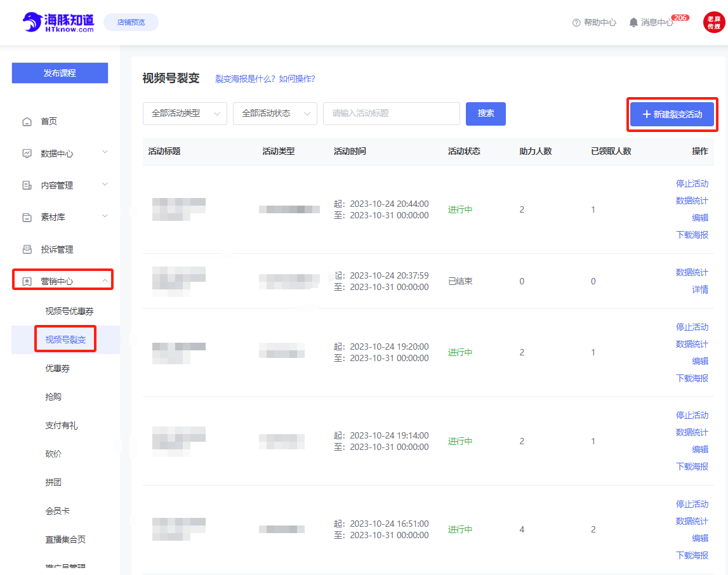Click the 进行中 status of 20:44:00 activity

[460, 210]
